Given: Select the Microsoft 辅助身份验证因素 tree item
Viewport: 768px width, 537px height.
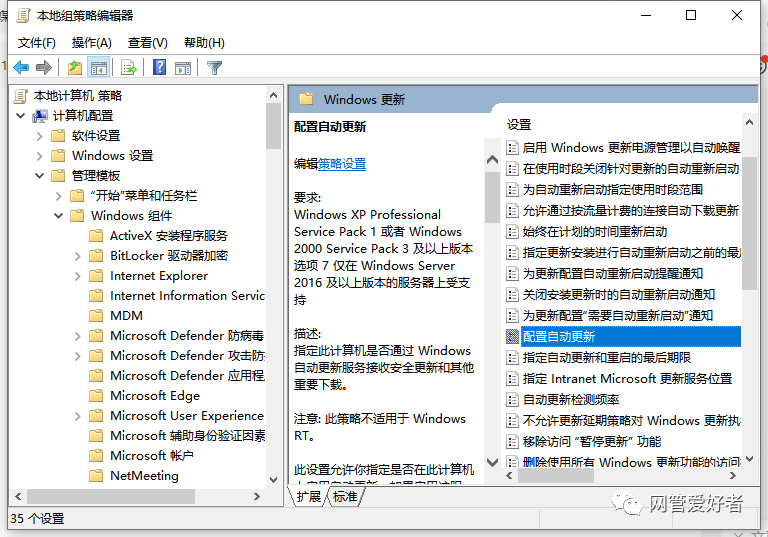Looking at the screenshot, I should pyautogui.click(x=187, y=435).
